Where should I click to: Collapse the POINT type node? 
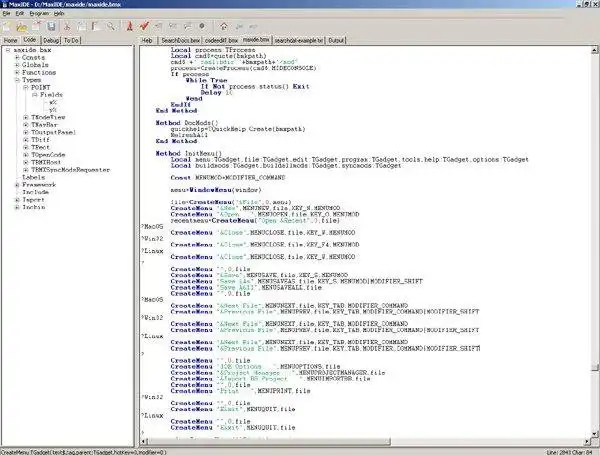(26, 87)
